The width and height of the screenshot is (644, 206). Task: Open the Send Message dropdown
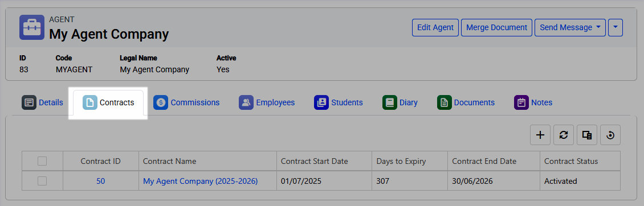(x=570, y=27)
